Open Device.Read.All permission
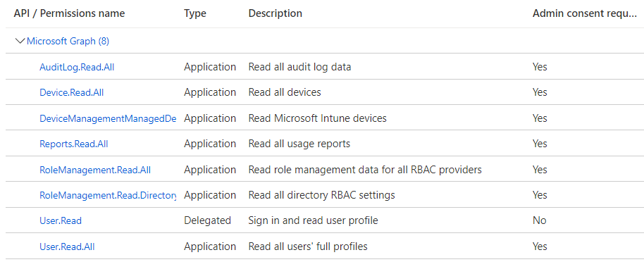This screenshot has width=644, height=262. (71, 93)
